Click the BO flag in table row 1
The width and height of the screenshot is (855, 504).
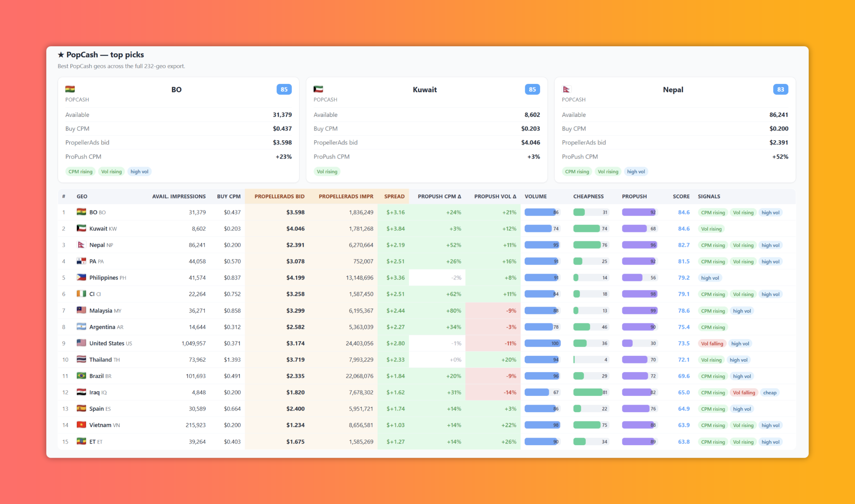(x=81, y=212)
